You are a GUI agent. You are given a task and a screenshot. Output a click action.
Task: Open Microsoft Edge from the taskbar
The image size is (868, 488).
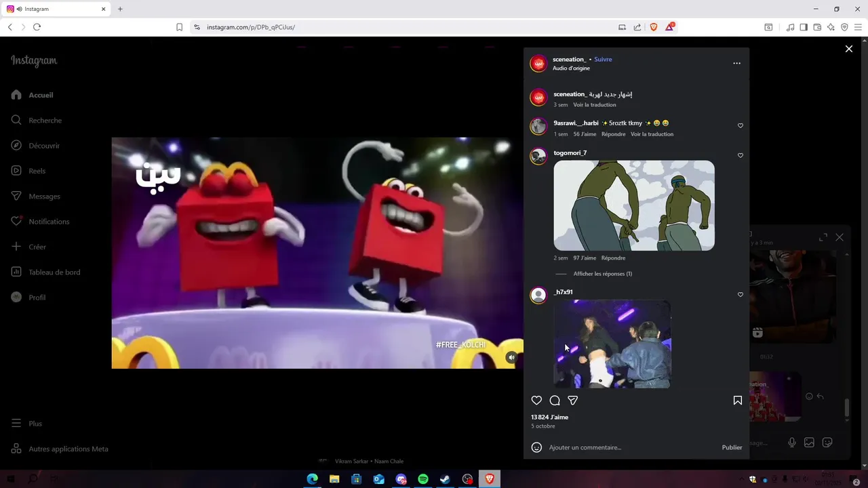coord(312,479)
